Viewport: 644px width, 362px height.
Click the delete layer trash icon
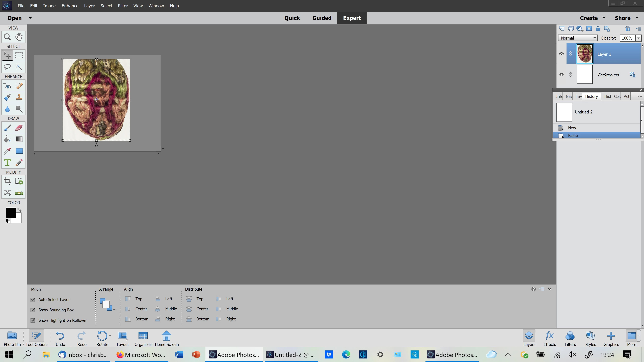(628, 29)
